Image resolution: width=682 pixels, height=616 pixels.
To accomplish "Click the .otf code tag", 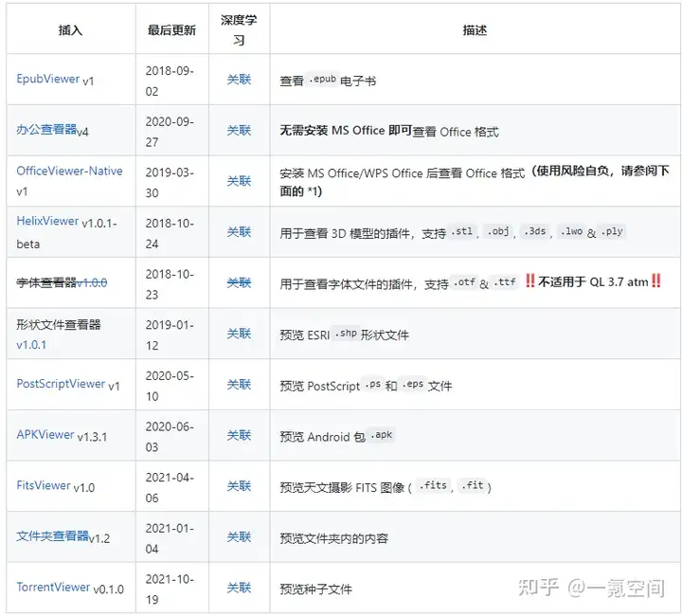I will click(464, 282).
